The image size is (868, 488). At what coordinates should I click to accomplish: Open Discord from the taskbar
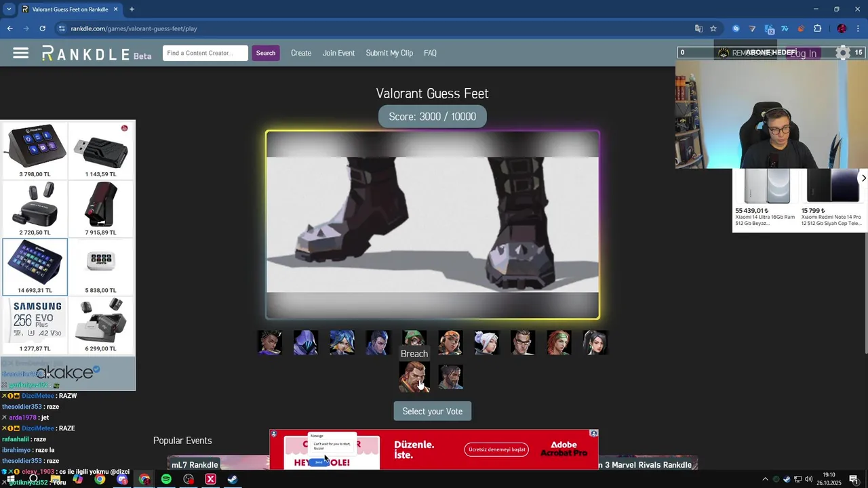coord(122,479)
